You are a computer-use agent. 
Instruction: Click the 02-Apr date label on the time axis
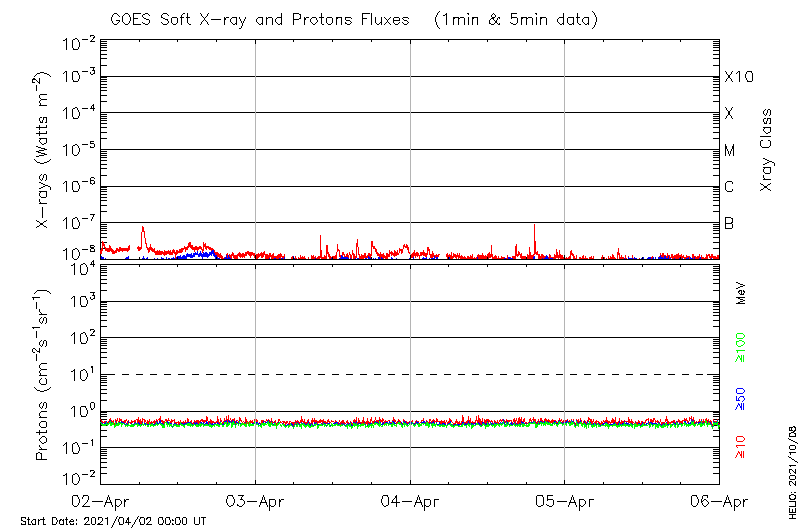[100, 501]
